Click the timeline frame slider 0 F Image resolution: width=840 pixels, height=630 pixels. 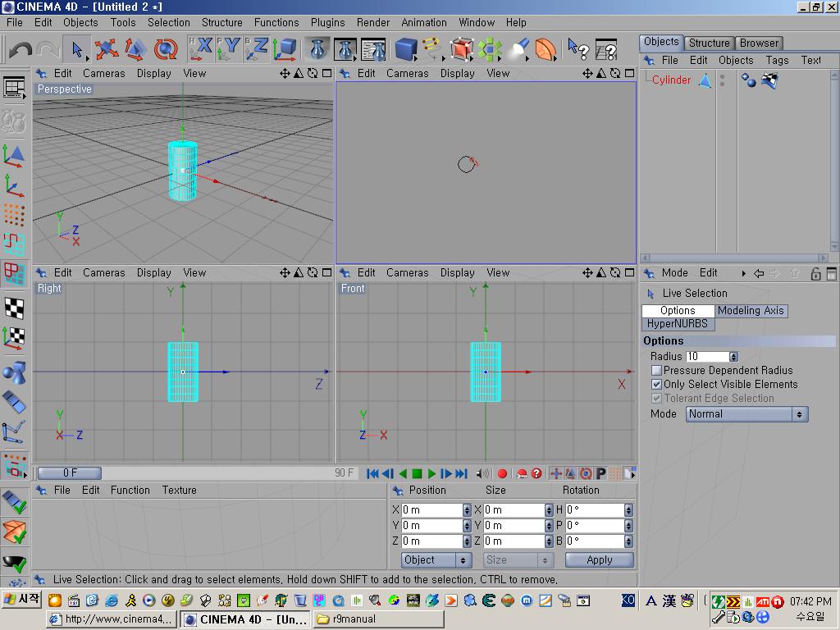70,473
